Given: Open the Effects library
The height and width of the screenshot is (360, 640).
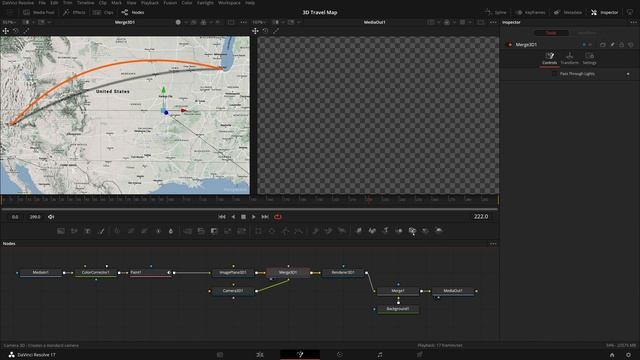Looking at the screenshot, I should pyautogui.click(x=74, y=12).
